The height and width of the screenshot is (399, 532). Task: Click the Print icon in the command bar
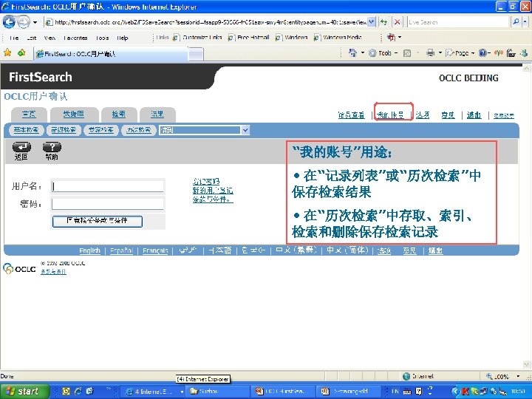pyautogui.click(x=430, y=53)
